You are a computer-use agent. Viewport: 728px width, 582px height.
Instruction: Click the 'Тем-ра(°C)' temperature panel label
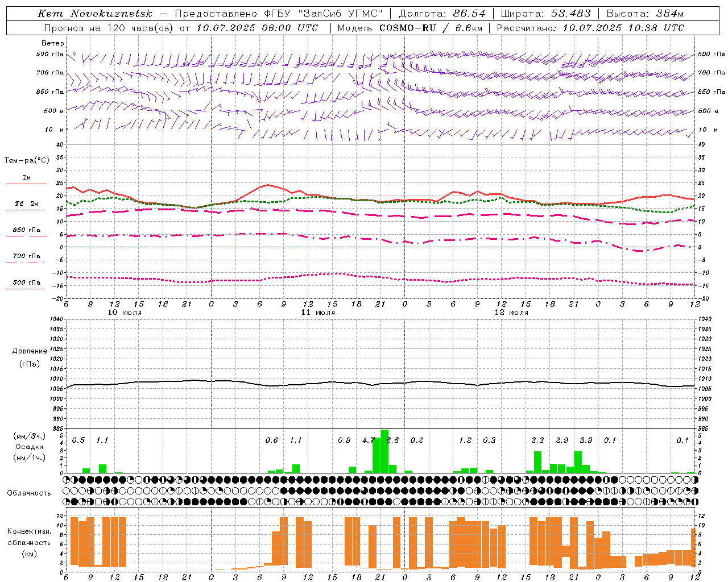[x=27, y=161]
